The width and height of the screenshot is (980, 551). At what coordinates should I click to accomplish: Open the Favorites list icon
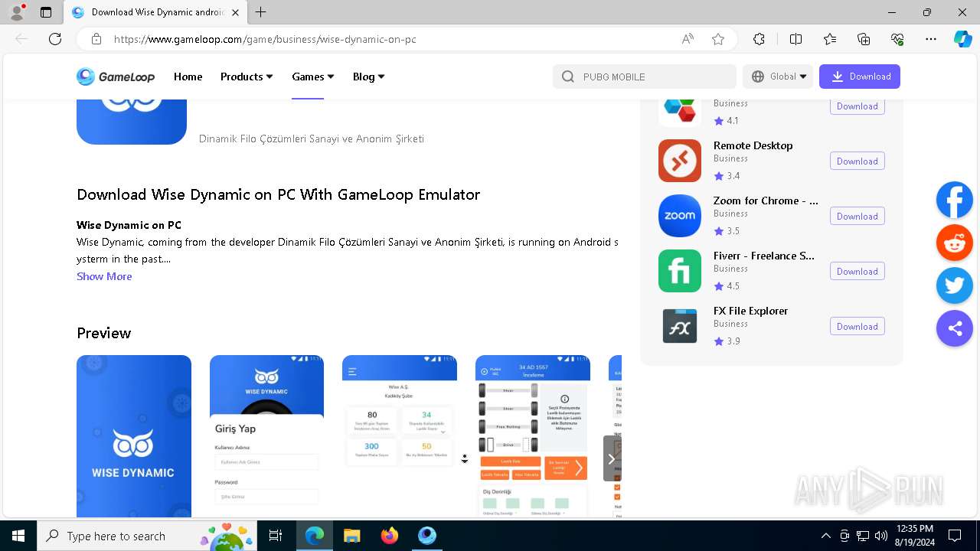click(x=830, y=39)
